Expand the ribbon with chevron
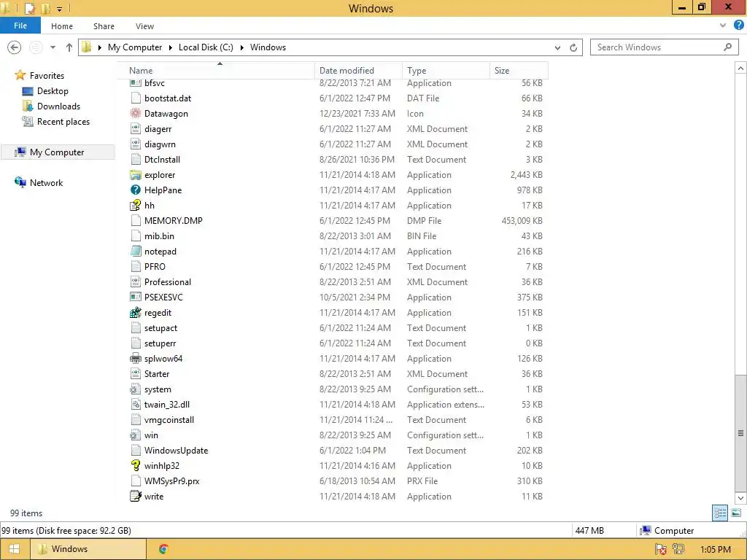 point(723,26)
